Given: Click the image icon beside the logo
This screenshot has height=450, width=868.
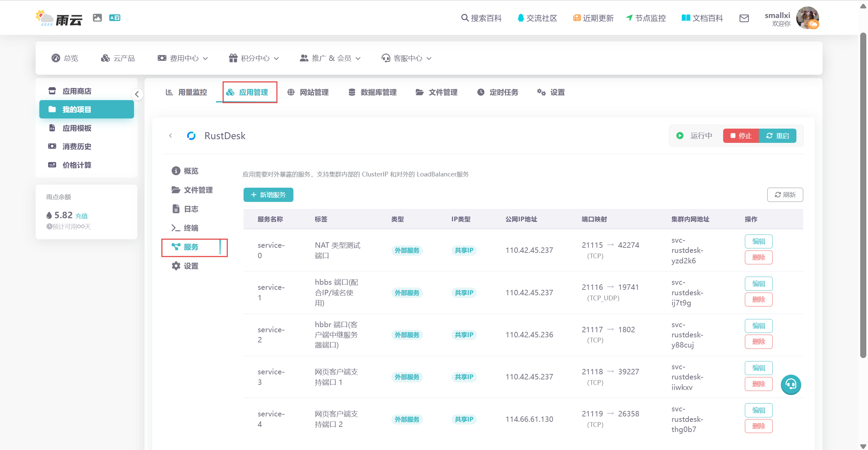Looking at the screenshot, I should click(97, 18).
